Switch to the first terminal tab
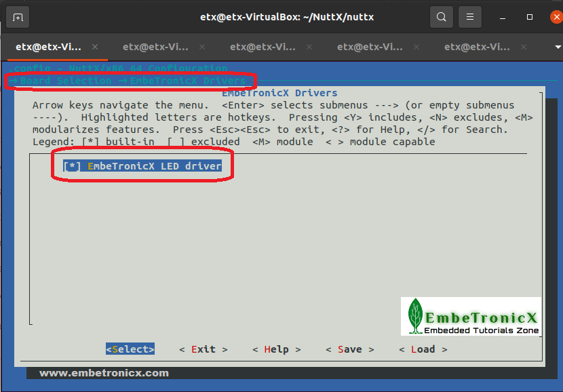The height and width of the screenshot is (392, 563). (48, 47)
